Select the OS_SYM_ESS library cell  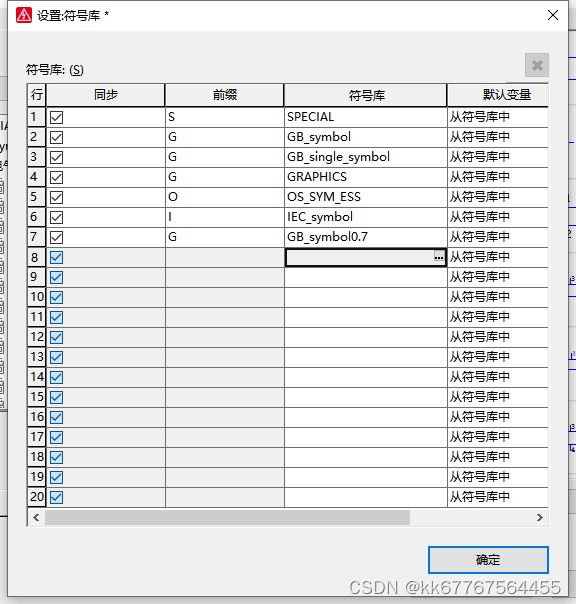pos(366,197)
